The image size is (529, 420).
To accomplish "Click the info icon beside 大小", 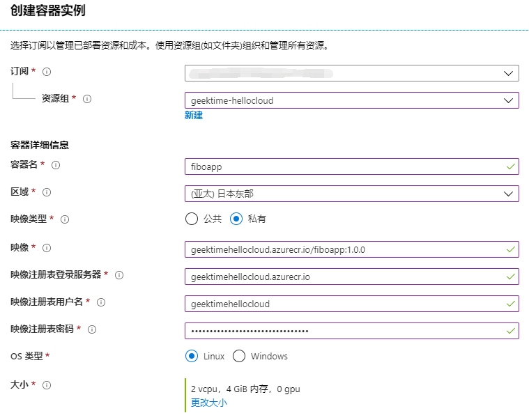I will (47, 384).
